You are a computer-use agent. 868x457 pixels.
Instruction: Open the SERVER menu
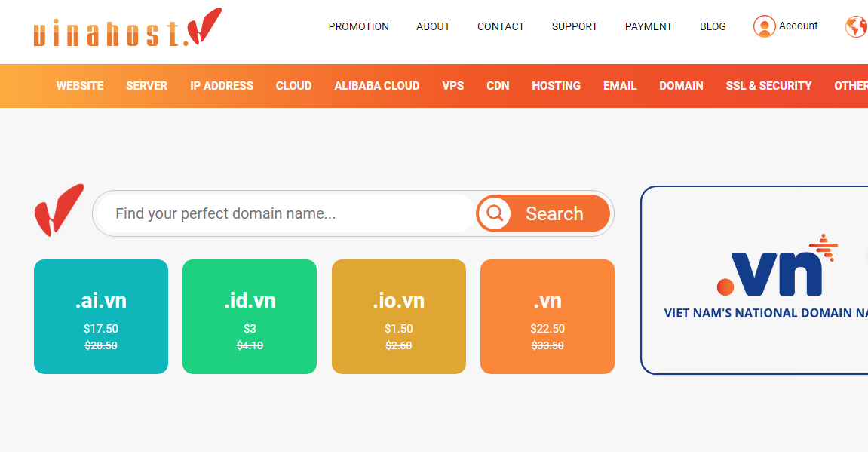(146, 86)
